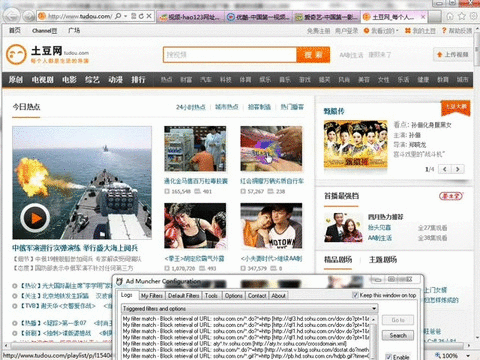
Task: Open 动漫 in the navigation bar
Action: click(x=115, y=80)
